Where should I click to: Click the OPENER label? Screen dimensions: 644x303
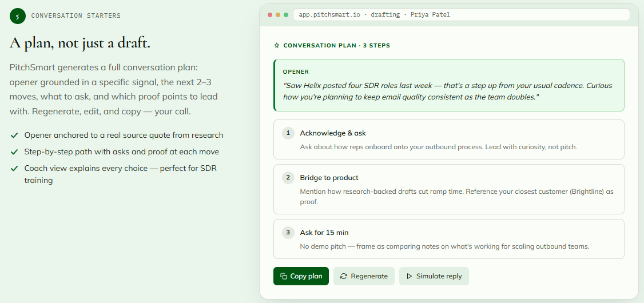click(x=296, y=72)
